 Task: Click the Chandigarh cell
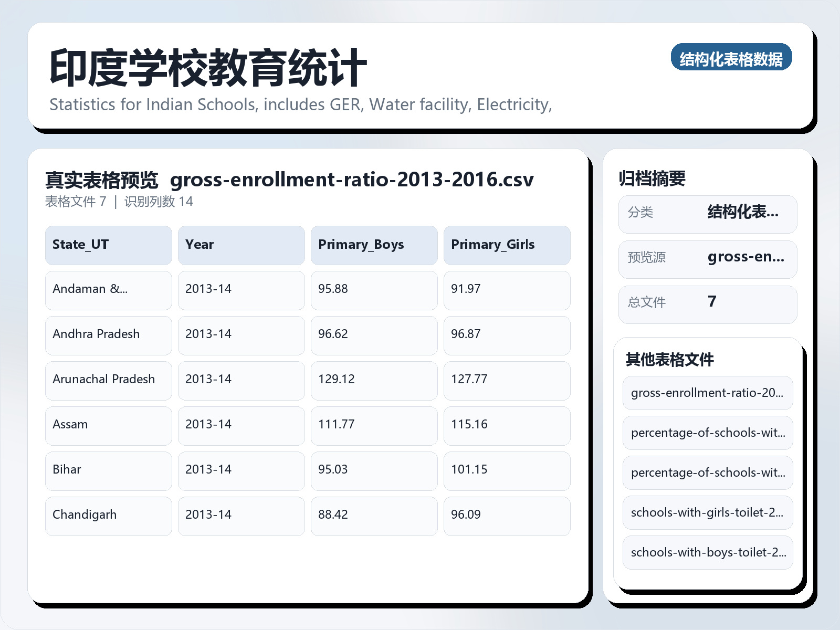tap(108, 516)
